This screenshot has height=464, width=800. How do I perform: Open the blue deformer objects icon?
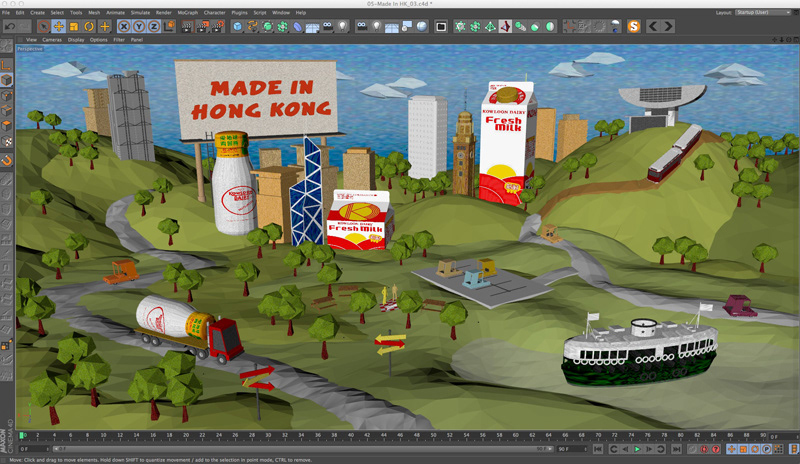(297, 26)
